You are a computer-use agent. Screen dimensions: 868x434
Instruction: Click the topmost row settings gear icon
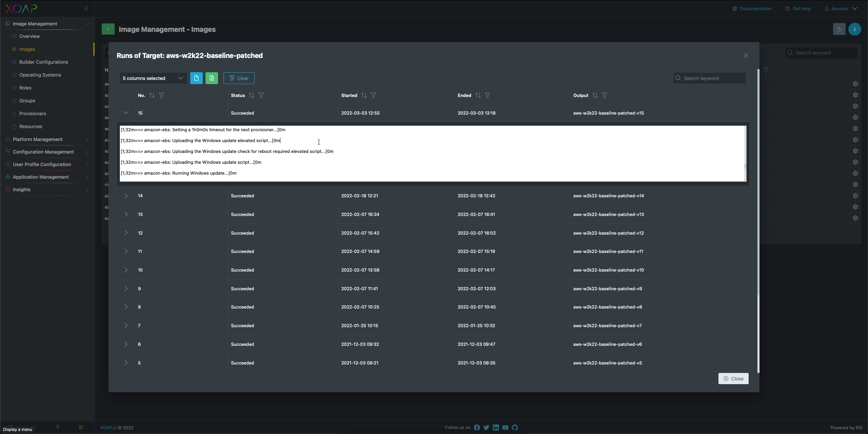855,84
